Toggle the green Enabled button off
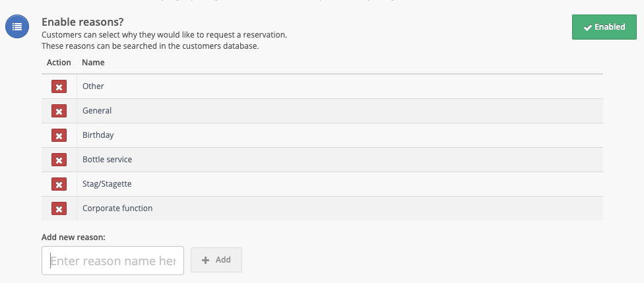 click(x=604, y=27)
